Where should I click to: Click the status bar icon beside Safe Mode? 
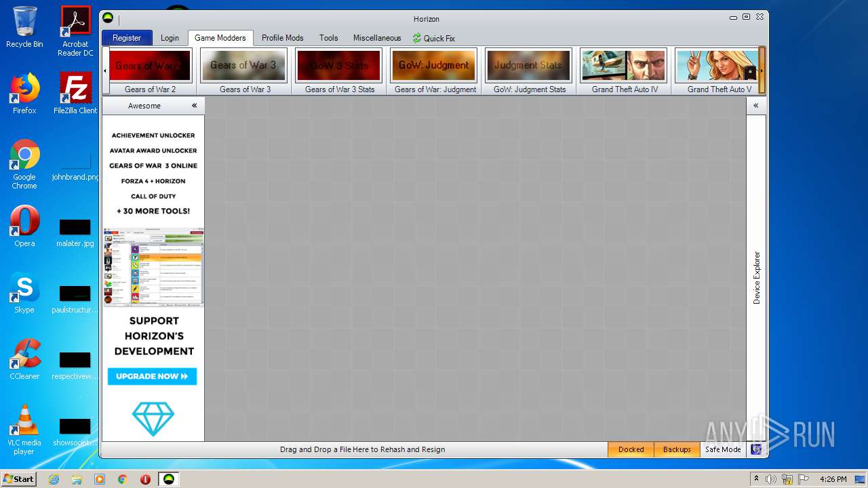tap(757, 449)
